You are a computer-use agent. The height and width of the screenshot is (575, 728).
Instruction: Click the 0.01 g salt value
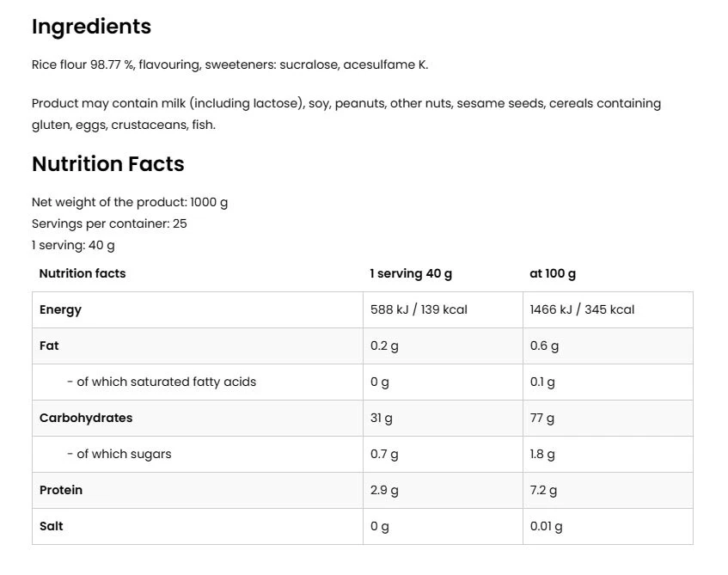546,526
